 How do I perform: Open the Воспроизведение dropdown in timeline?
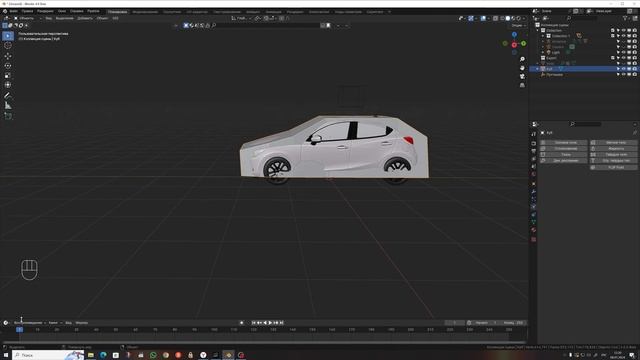(x=30, y=323)
